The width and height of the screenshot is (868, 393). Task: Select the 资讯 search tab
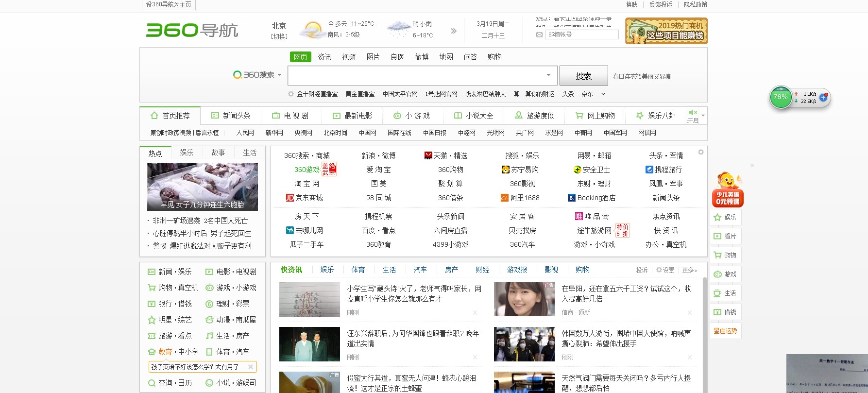[324, 57]
